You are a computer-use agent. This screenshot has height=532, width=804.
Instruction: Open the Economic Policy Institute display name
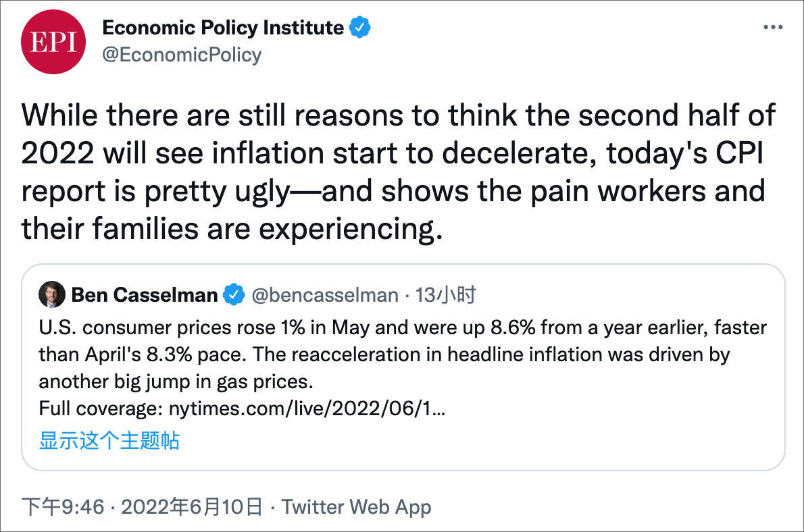pyautogui.click(x=223, y=28)
